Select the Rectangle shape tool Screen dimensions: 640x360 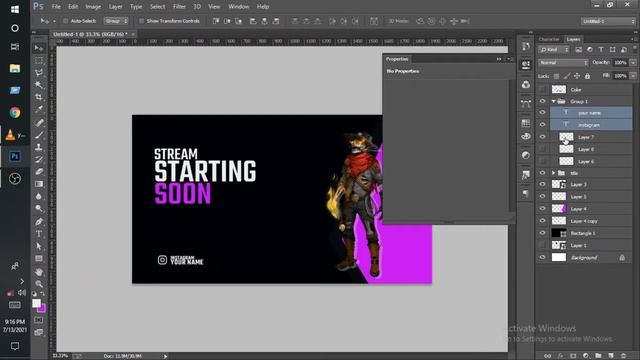[39, 258]
